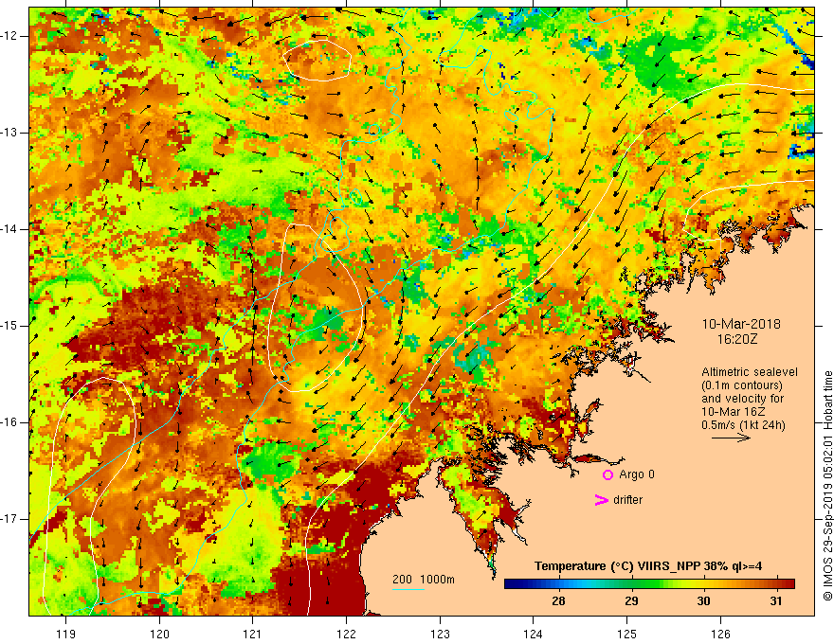The height and width of the screenshot is (644, 834).
Task: Click the latitude axis label -17
Action: click(9, 519)
